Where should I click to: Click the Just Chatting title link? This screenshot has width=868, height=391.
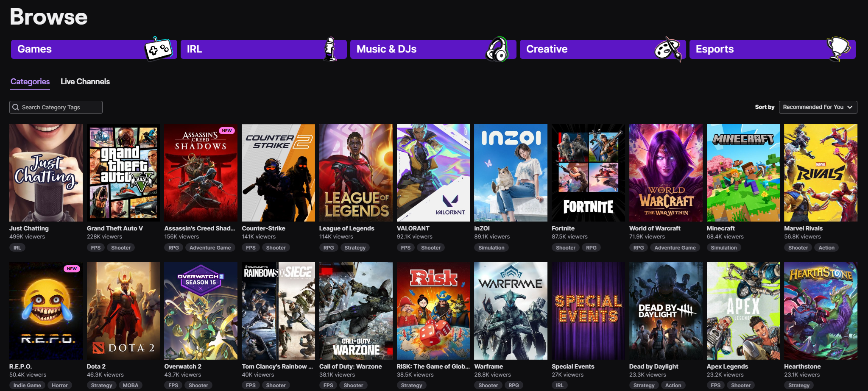click(29, 228)
